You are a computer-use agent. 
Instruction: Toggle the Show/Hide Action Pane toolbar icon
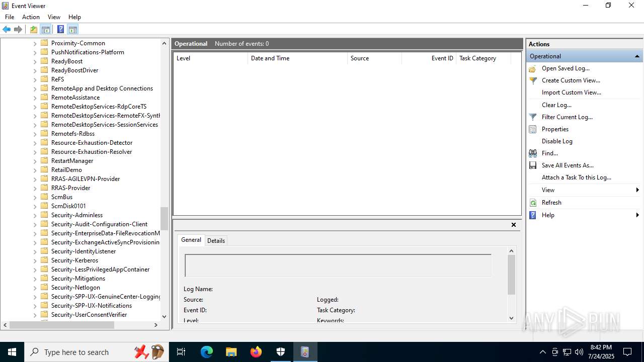[72, 29]
